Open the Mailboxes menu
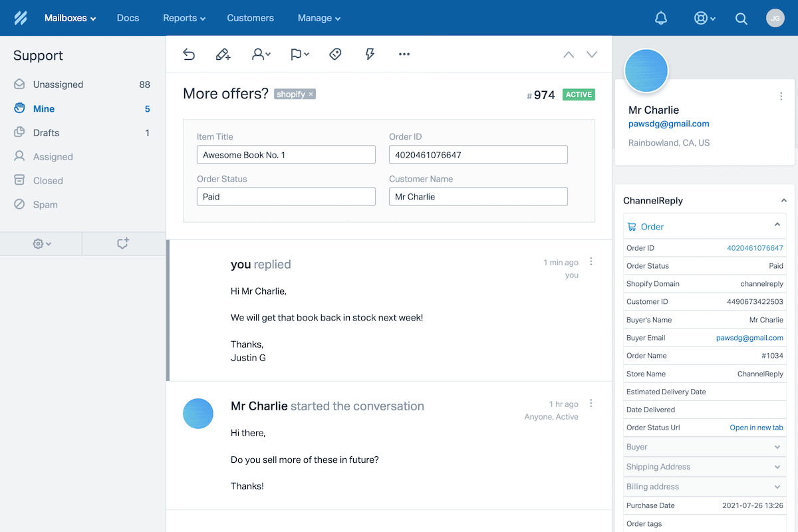 point(70,18)
